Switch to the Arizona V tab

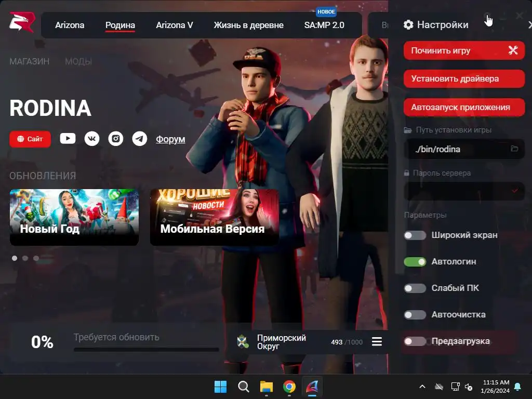pyautogui.click(x=175, y=25)
